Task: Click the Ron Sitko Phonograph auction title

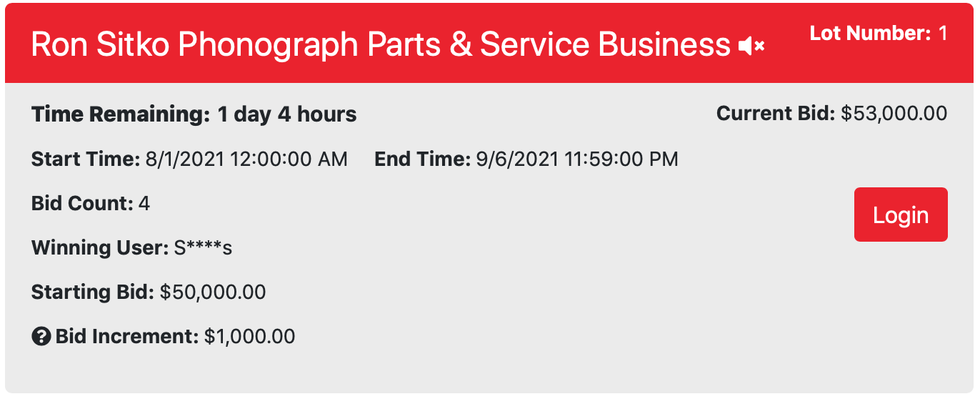Action: coord(380,45)
